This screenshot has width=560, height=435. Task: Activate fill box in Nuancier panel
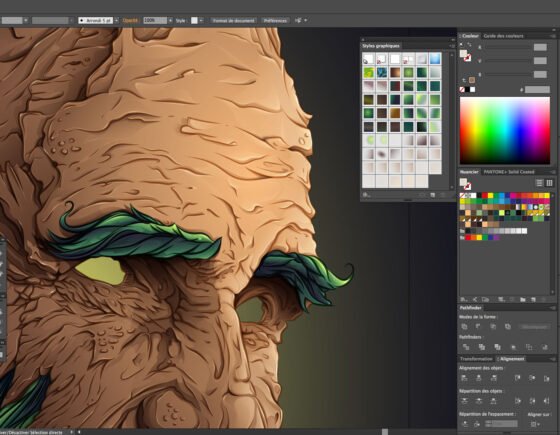tap(463, 182)
